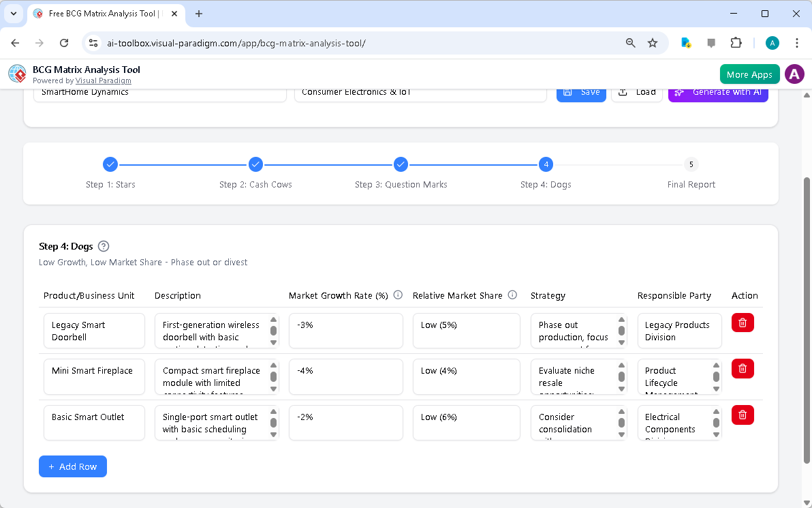Delete the Basic Smart Outlet row
Viewport: 812px width, 508px height.
(x=743, y=415)
